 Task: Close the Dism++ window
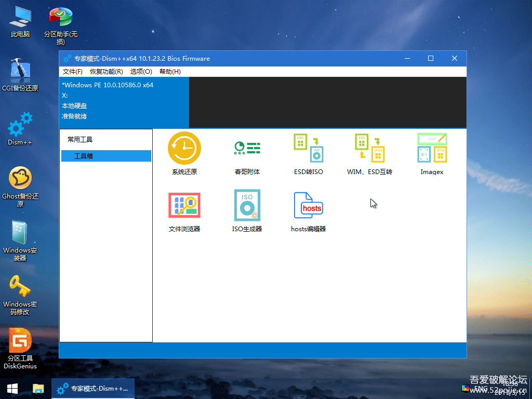click(x=455, y=59)
